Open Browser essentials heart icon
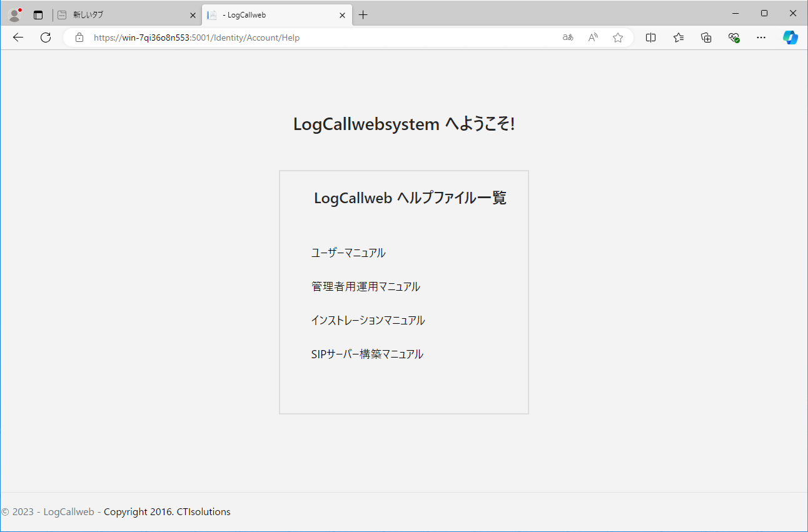808x532 pixels. (x=734, y=38)
